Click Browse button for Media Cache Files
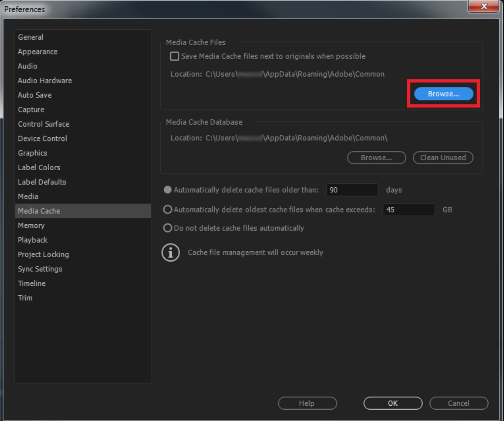The height and width of the screenshot is (421, 504). point(443,94)
